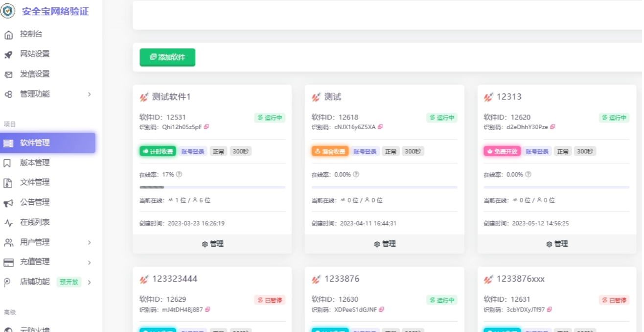This screenshot has height=332, width=644.
Task: Click 12313 card's 0.00% progress bar
Action: pos(557,187)
